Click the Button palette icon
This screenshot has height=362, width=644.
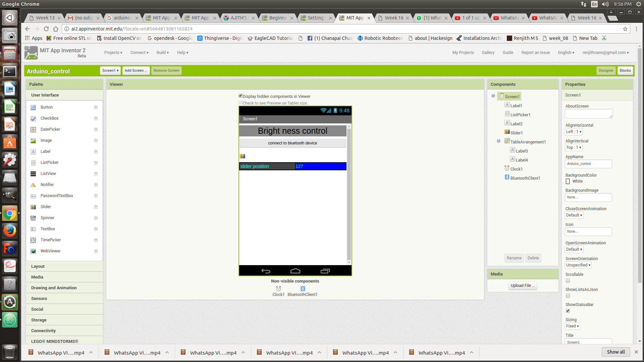(x=33, y=108)
